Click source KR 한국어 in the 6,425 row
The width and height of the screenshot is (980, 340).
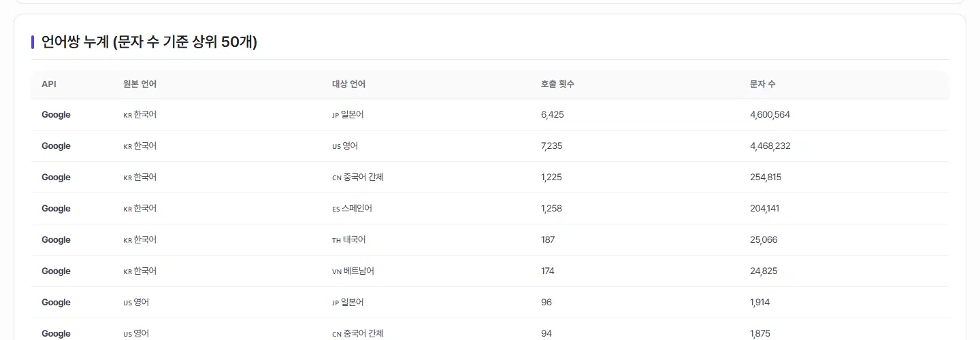tap(140, 115)
